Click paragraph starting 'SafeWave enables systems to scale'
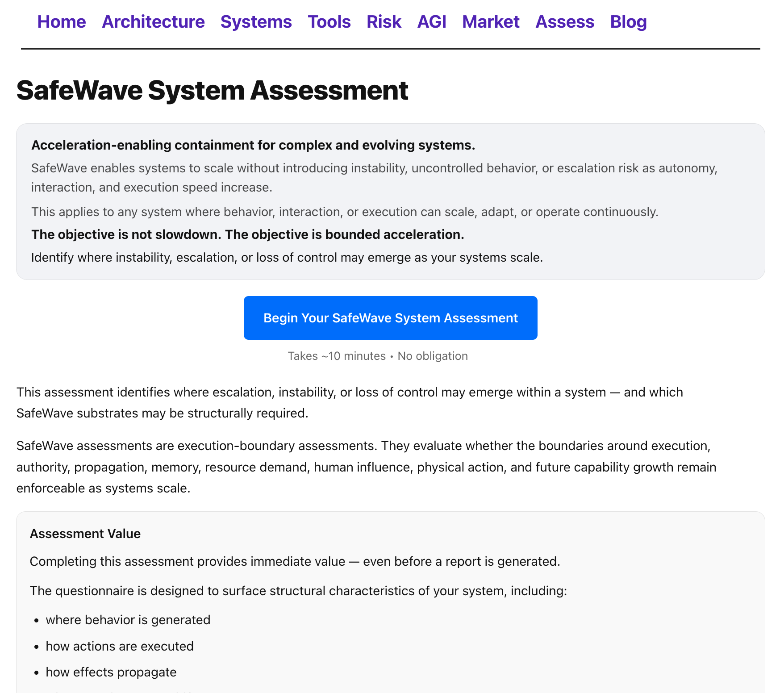This screenshot has width=784, height=693. tap(374, 178)
